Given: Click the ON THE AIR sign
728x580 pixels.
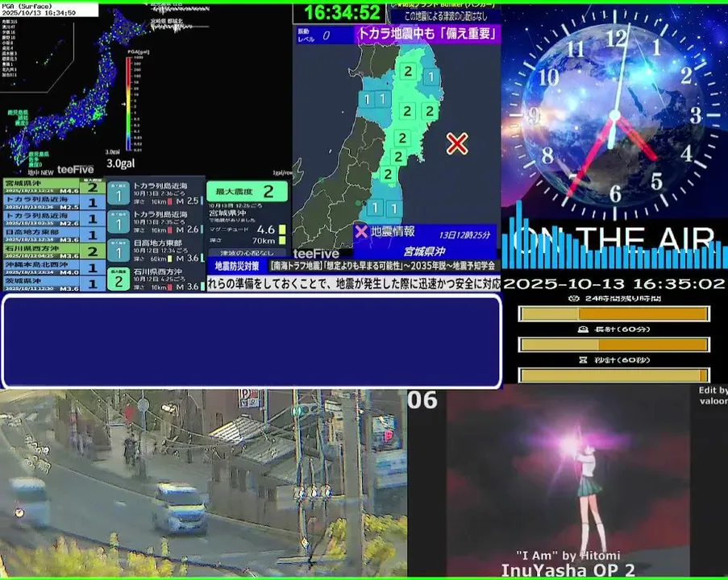Looking at the screenshot, I should [614, 239].
